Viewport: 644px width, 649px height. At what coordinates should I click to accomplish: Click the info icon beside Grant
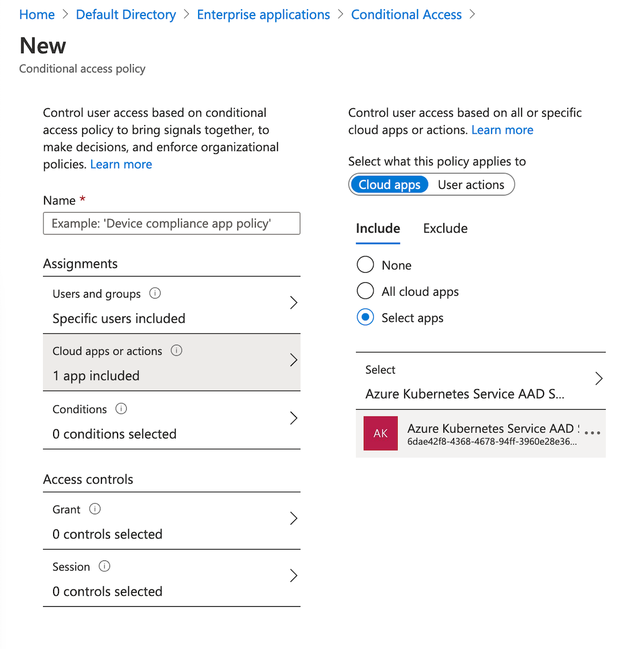(x=95, y=509)
